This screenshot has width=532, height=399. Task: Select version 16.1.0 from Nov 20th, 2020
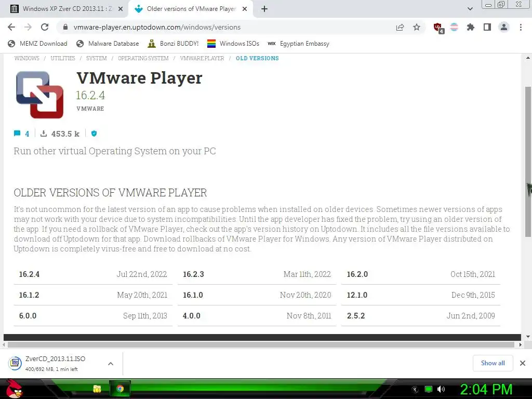[x=257, y=295]
